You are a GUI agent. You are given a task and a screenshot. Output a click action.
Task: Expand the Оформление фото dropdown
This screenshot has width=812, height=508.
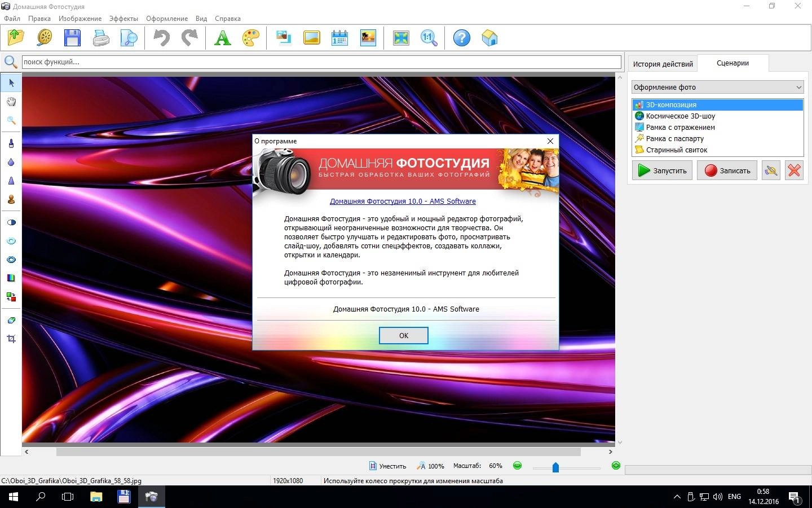pos(717,87)
